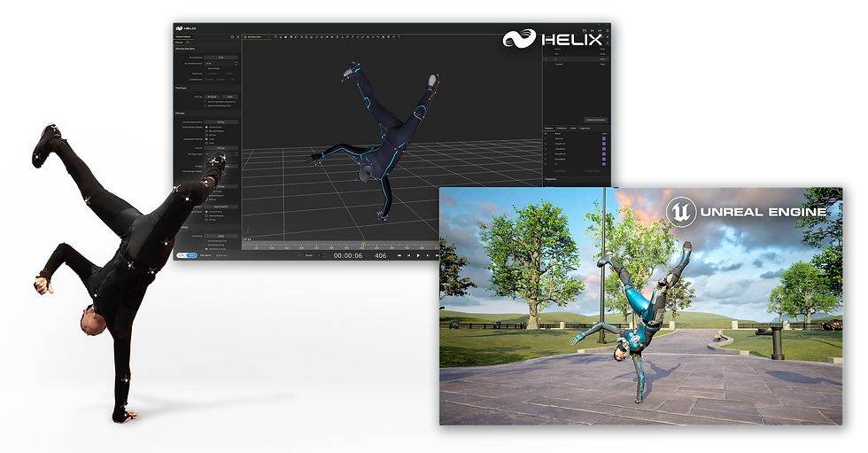Viewport: 868px width, 453px height.
Task: Choose Linear interpolation method radio
Action: tap(206, 139)
